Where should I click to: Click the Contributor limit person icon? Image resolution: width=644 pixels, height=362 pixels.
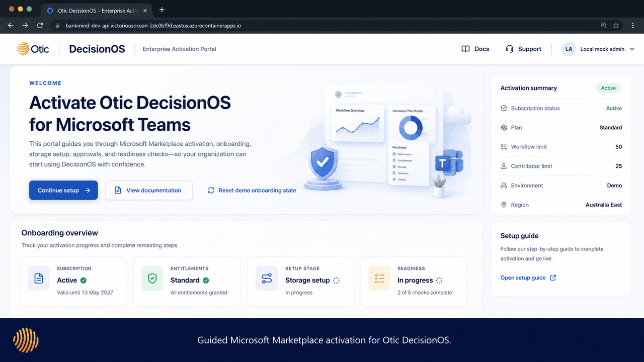504,166
